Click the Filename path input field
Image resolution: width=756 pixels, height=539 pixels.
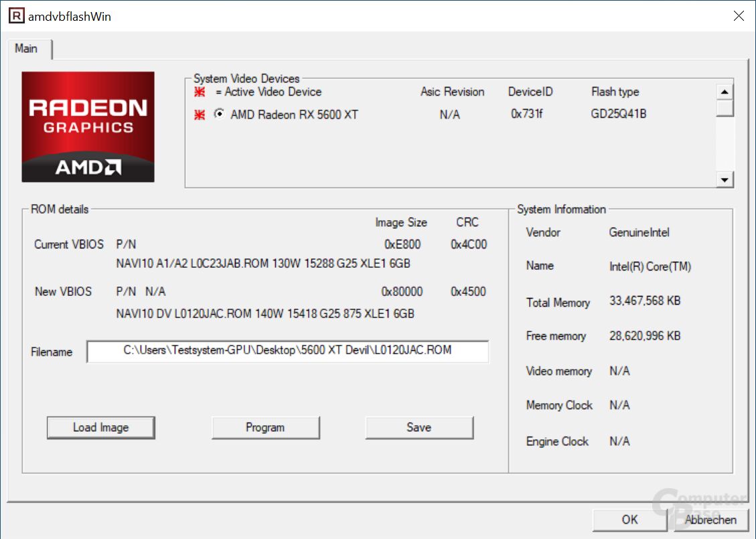(287, 351)
